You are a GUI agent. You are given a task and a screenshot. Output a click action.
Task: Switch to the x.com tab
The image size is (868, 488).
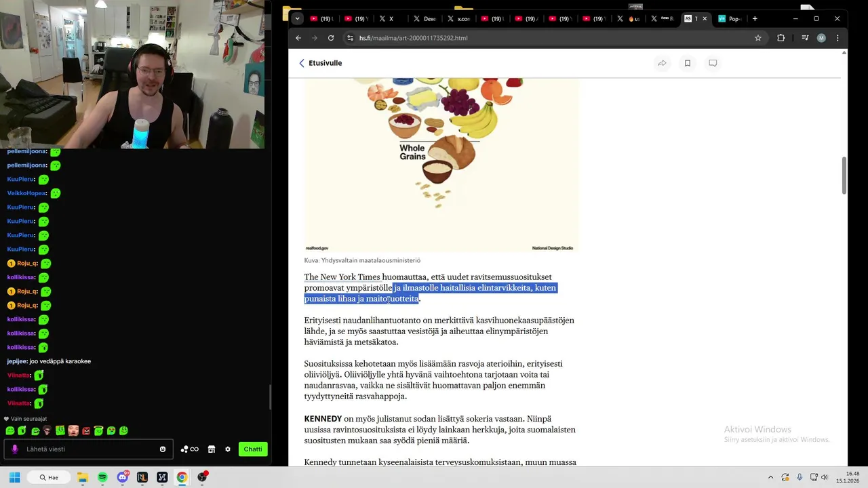point(458,19)
